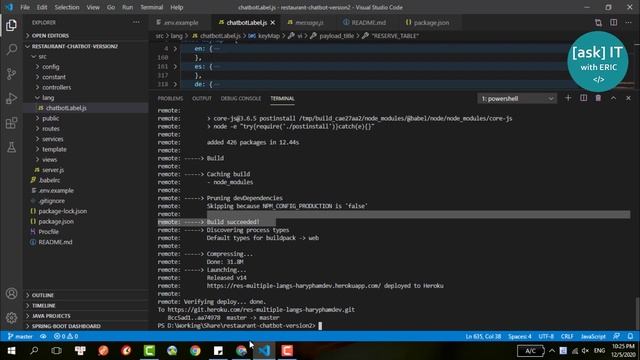Click the UTF-8 encoding selector

(x=546, y=336)
